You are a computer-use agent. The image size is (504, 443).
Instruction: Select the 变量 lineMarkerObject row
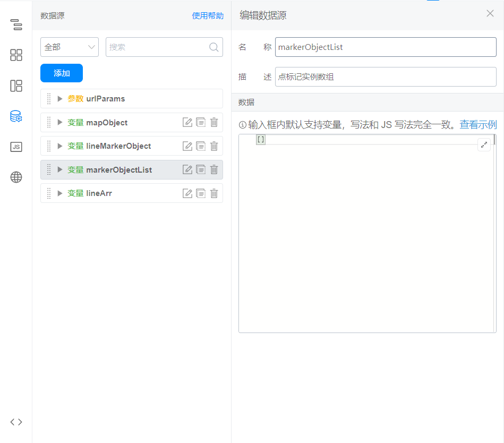coord(132,146)
